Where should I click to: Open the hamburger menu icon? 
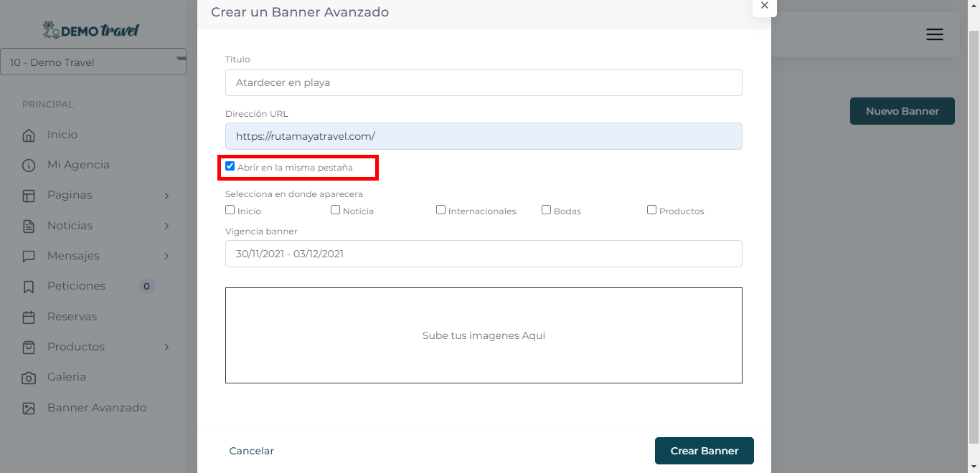[x=934, y=34]
